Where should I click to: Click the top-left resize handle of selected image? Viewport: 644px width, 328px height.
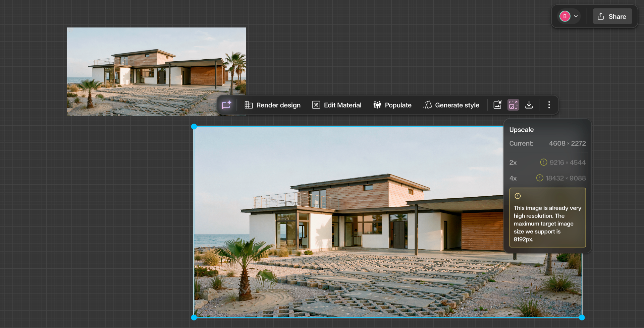click(x=194, y=127)
